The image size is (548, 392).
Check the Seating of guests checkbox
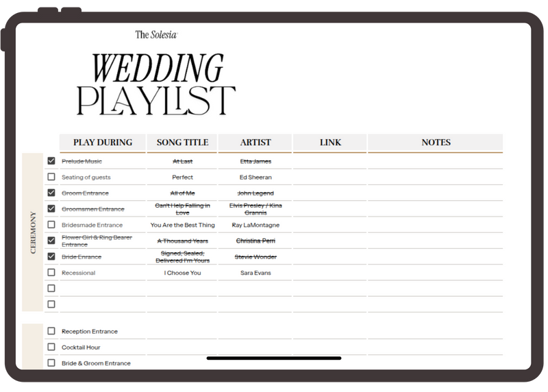pyautogui.click(x=51, y=177)
